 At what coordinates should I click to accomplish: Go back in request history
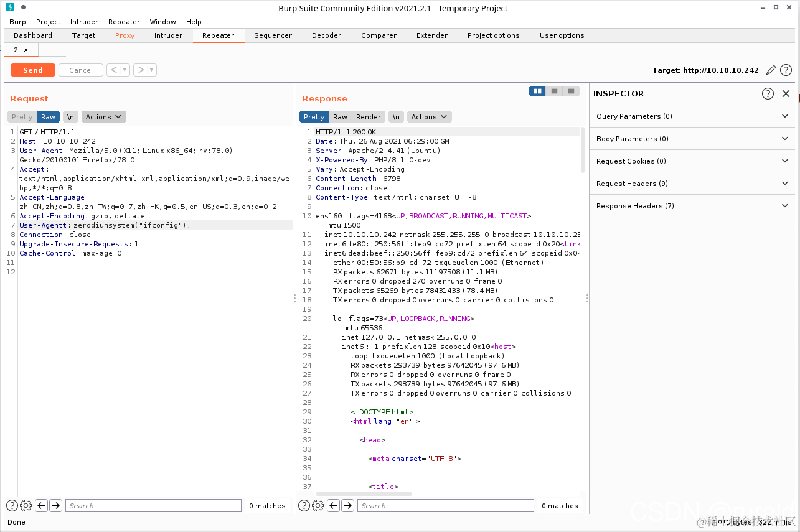tap(113, 70)
